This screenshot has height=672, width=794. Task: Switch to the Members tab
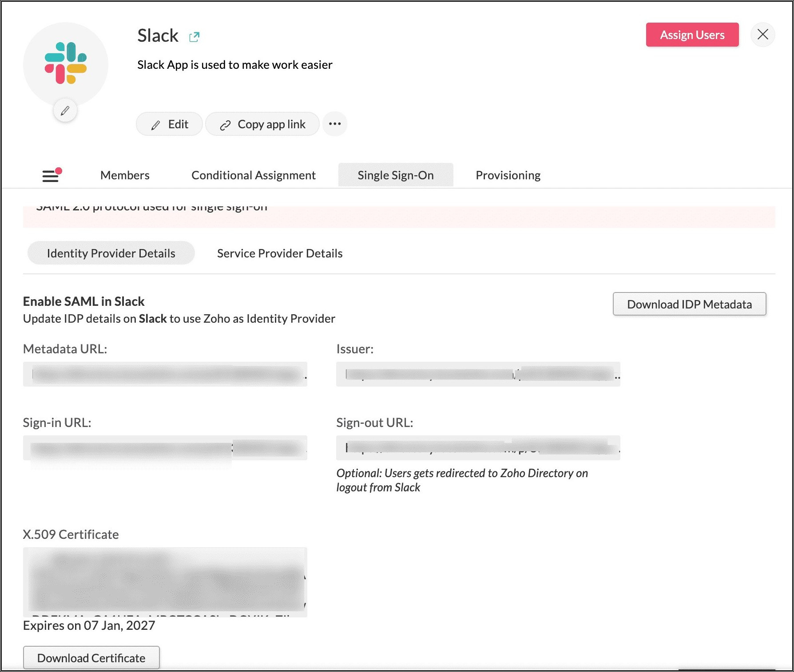coord(125,175)
